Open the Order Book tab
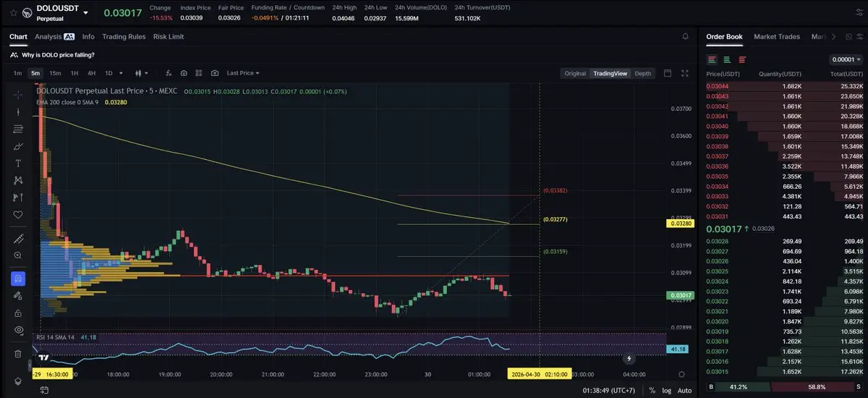This screenshot has height=398, width=868. (x=724, y=36)
